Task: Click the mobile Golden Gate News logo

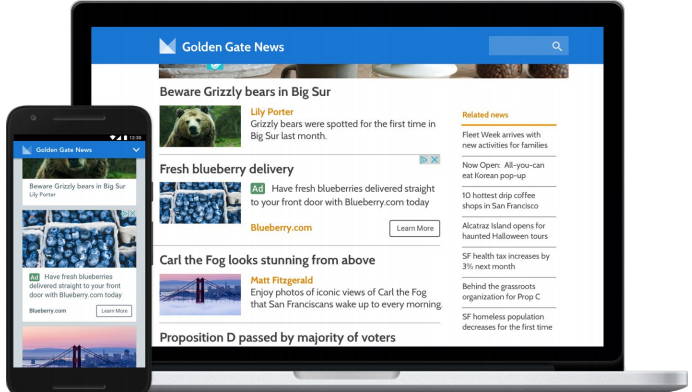Action: pos(27,150)
